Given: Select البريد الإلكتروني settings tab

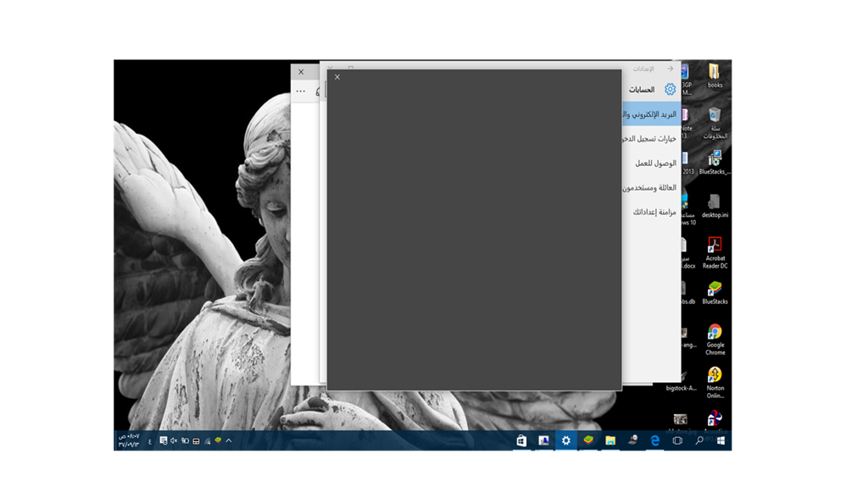Looking at the screenshot, I should click(651, 114).
